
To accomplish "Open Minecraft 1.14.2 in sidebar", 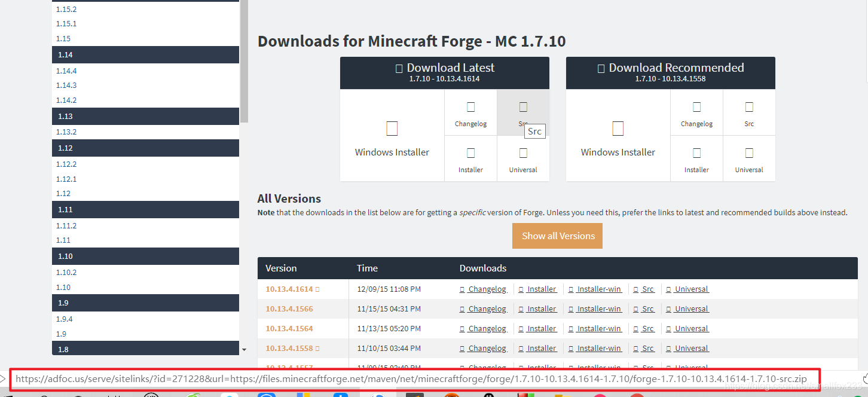I will click(x=66, y=100).
